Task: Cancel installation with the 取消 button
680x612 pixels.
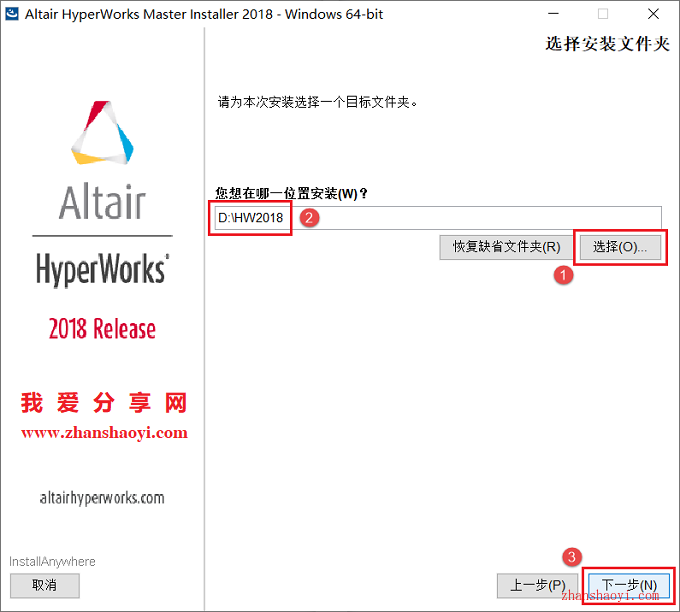Action: tap(45, 586)
